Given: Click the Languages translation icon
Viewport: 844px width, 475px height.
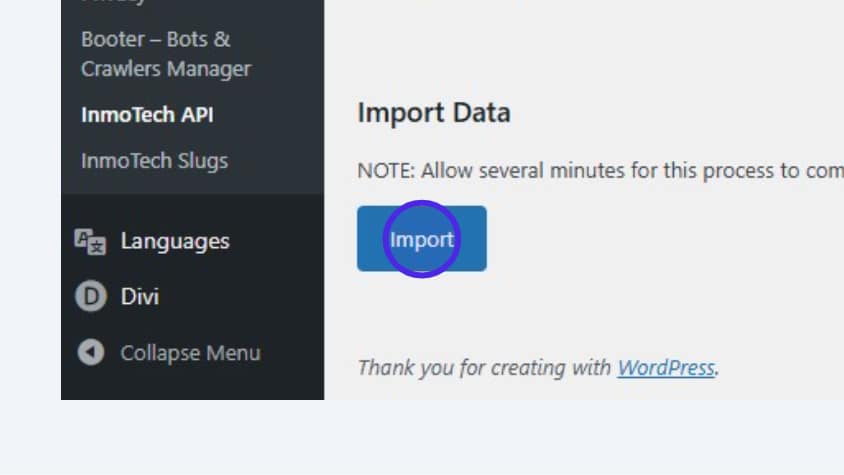Looking at the screenshot, I should coord(90,241).
